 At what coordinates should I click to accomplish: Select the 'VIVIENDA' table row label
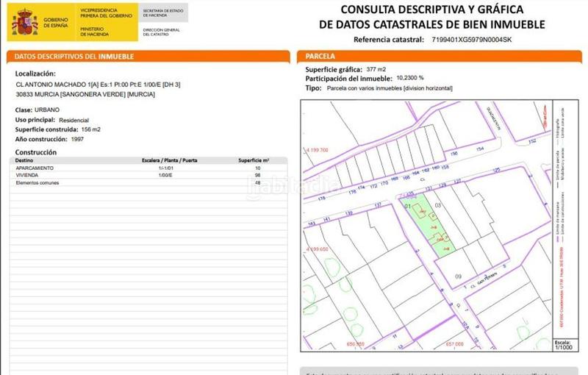(x=26, y=175)
